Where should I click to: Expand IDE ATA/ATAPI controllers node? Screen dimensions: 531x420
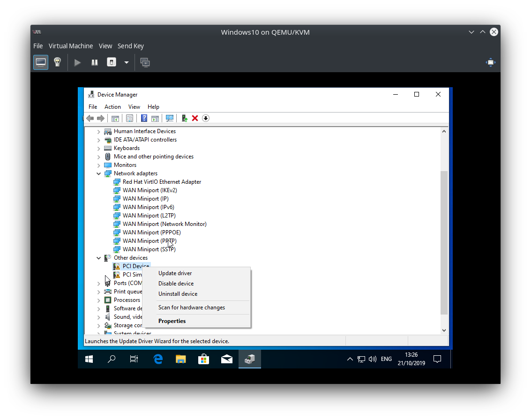(98, 140)
